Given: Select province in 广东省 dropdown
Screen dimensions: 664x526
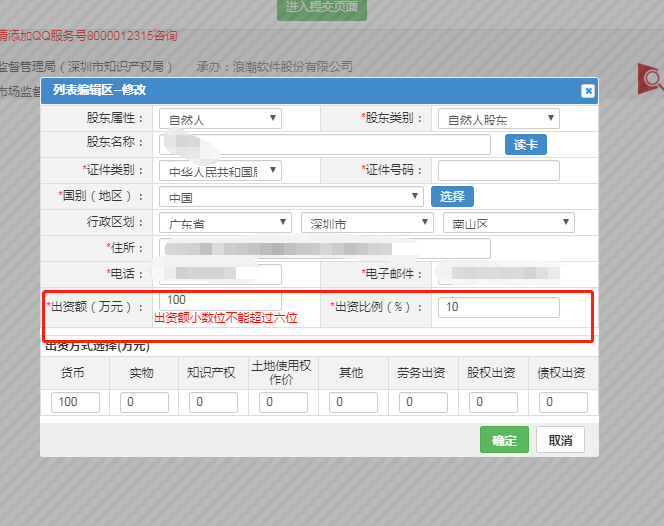Looking at the screenshot, I should 226,223.
